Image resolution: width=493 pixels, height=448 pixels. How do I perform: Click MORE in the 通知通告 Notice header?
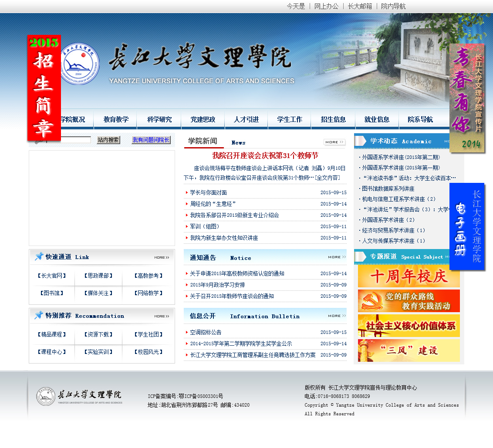point(337,257)
